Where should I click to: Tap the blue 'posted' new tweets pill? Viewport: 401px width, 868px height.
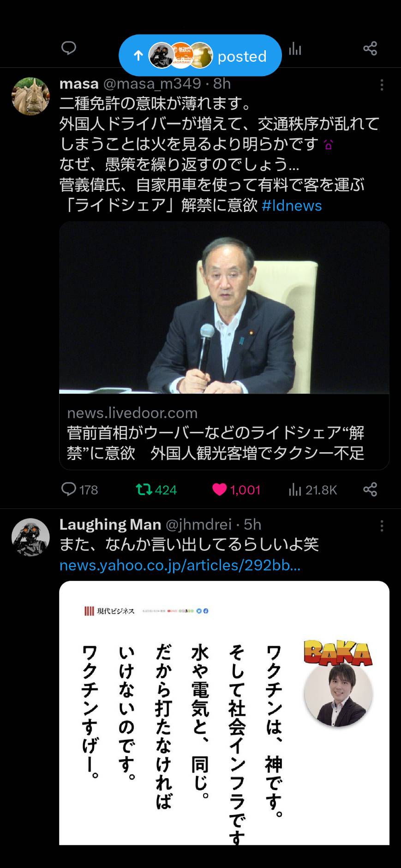pos(200,55)
